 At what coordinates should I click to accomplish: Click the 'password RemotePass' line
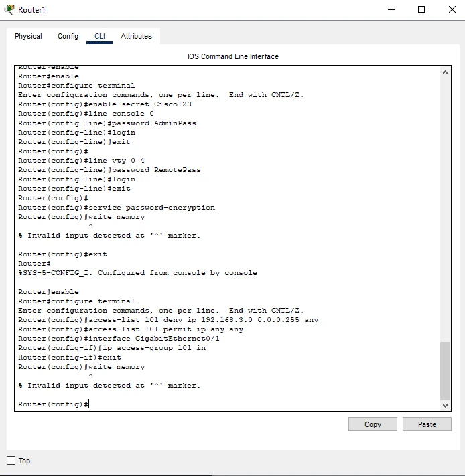point(109,169)
